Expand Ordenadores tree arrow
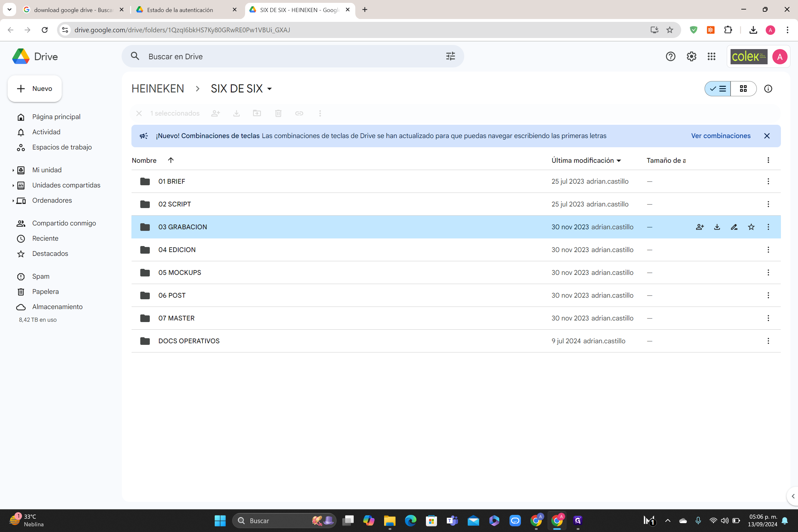798x532 pixels. 13,200
